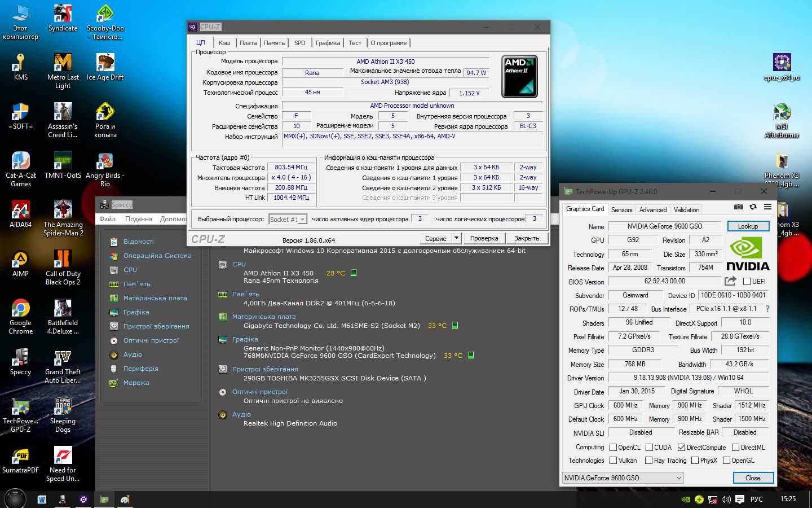Click the GPU-Z refresh icon
The height and width of the screenshot is (508, 812).
coord(753,207)
